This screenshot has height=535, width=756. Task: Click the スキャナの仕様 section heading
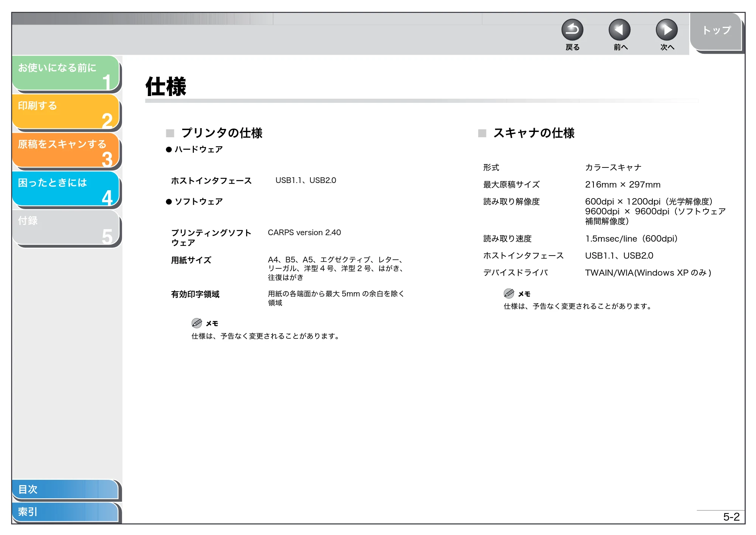click(x=534, y=133)
